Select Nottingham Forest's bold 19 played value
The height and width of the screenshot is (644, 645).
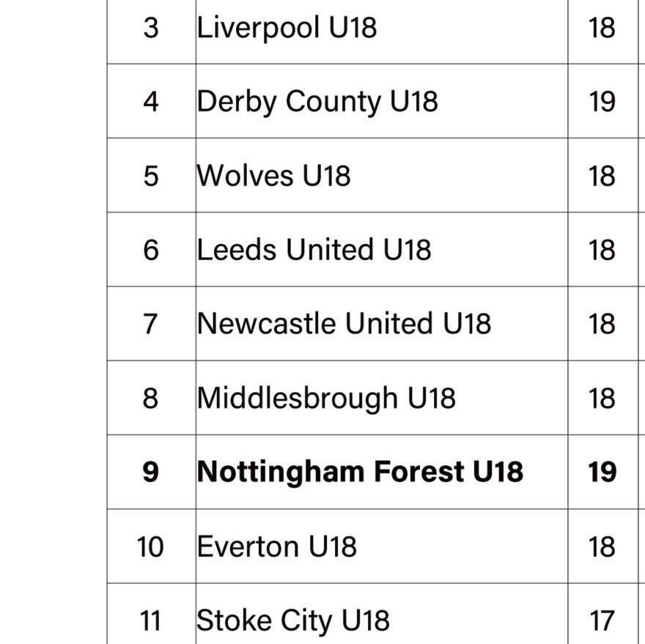click(x=602, y=472)
